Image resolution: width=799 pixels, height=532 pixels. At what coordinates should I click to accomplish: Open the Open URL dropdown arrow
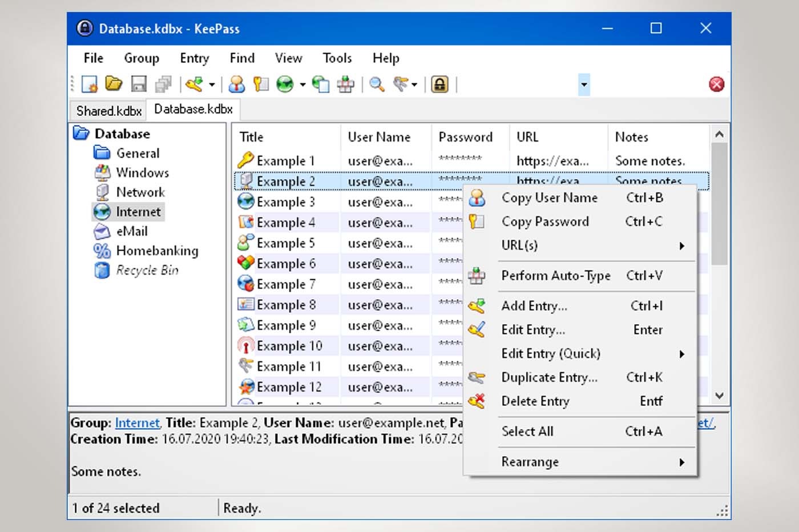[302, 85]
